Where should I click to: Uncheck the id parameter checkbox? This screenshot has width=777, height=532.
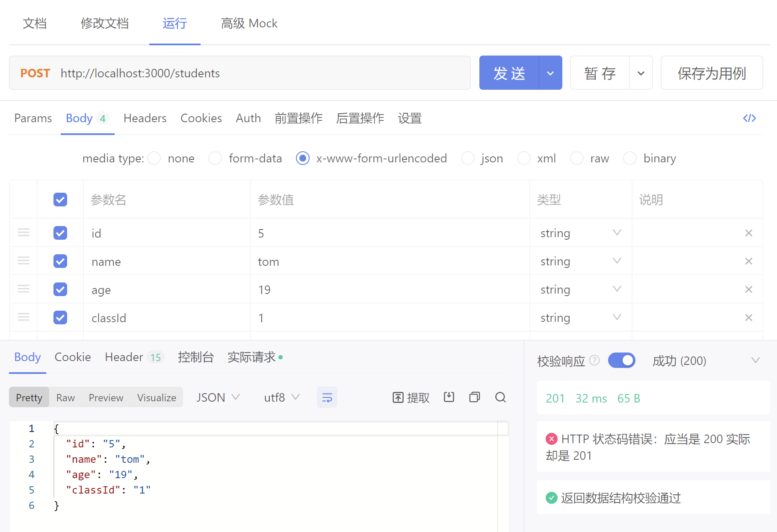[60, 233]
